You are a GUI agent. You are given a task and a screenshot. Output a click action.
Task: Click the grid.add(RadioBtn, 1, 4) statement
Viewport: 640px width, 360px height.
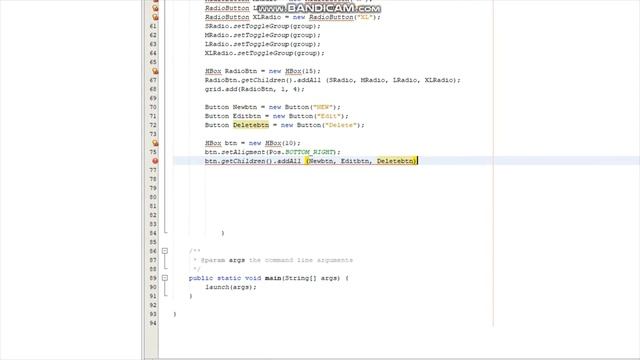254,89
